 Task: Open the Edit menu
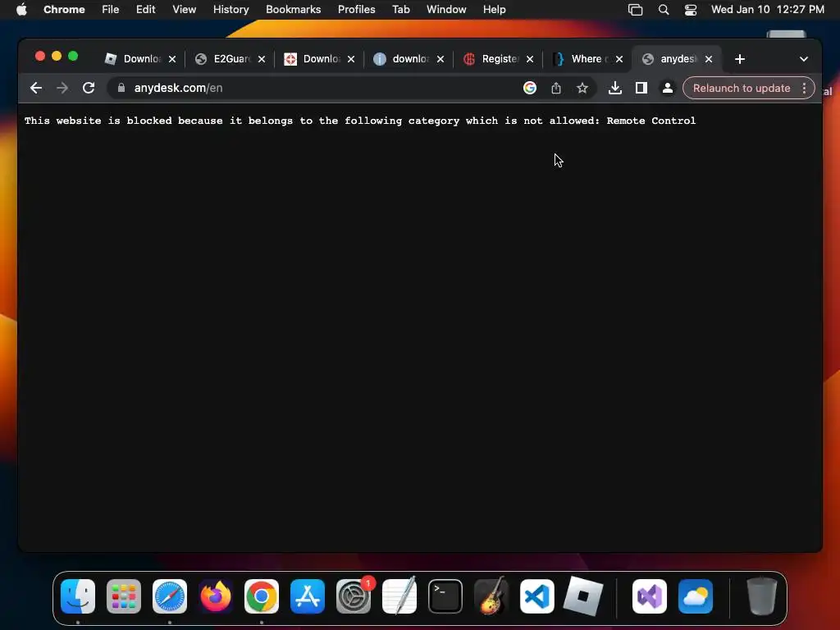(x=146, y=10)
